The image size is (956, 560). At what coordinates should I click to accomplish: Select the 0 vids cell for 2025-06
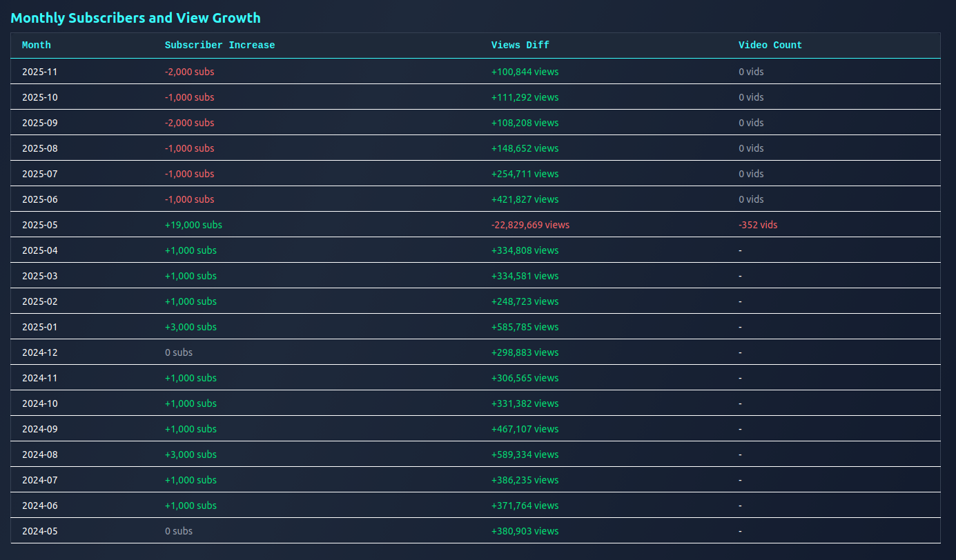(751, 199)
